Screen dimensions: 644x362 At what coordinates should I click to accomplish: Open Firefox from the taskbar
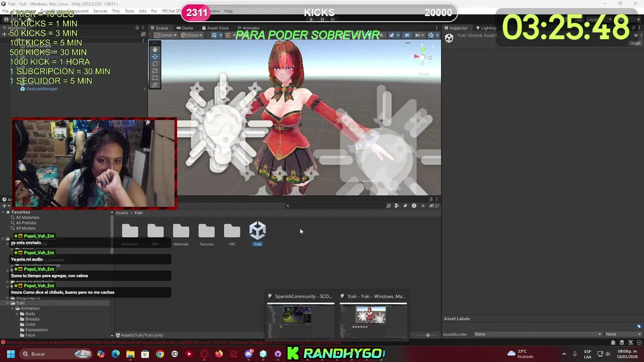219,354
